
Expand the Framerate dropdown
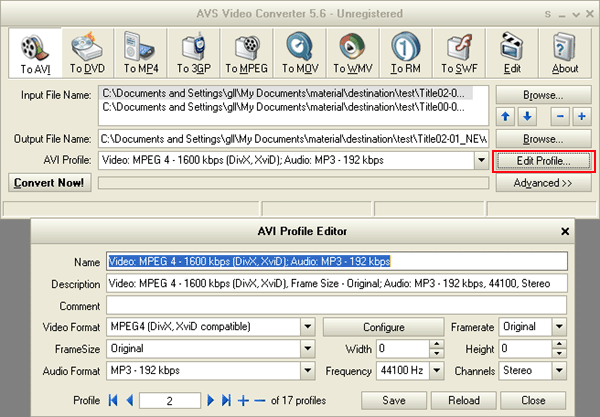pos(559,327)
